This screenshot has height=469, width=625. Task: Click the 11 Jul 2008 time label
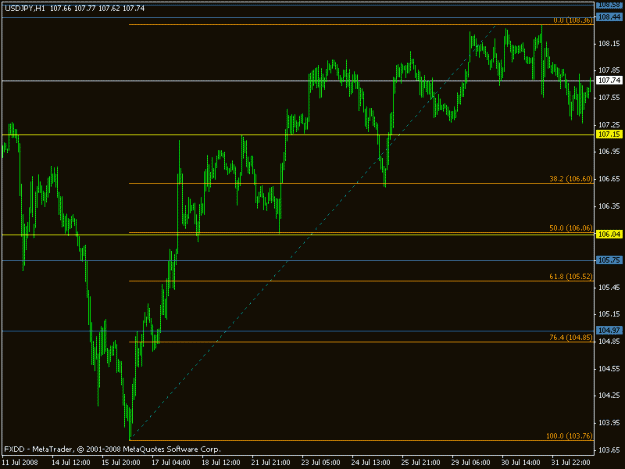coord(20,463)
